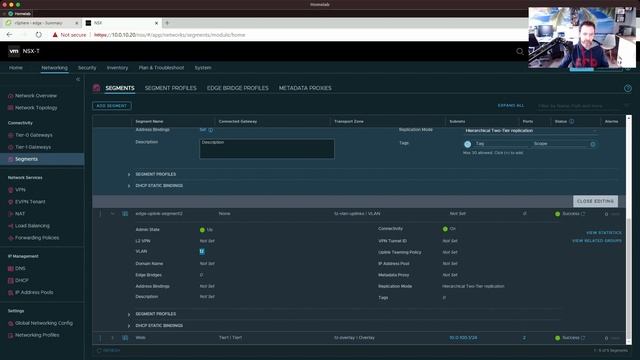Switch to the vSphere - edge - Summary tab
Screen dimensions: 640x360
tap(41, 23)
